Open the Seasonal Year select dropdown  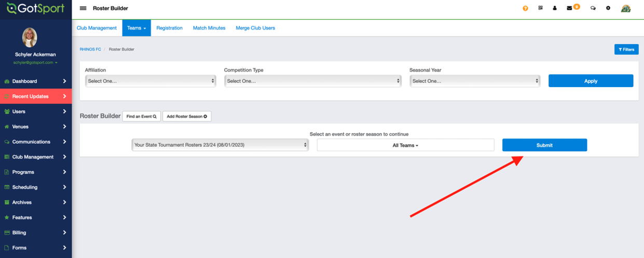click(475, 81)
